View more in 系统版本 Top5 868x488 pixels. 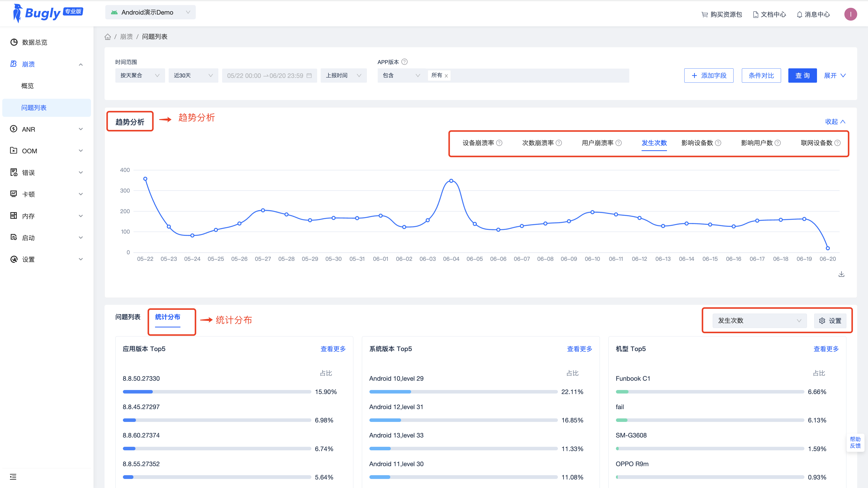coord(580,349)
